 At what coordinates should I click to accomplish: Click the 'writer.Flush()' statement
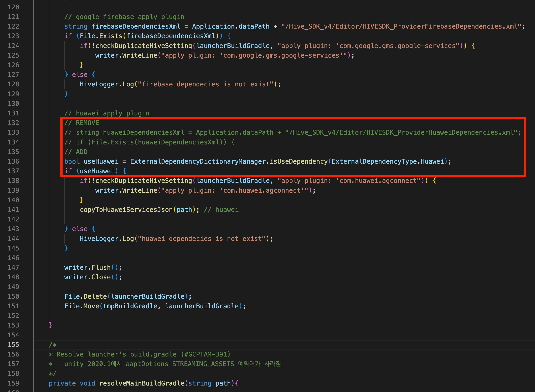(93, 267)
